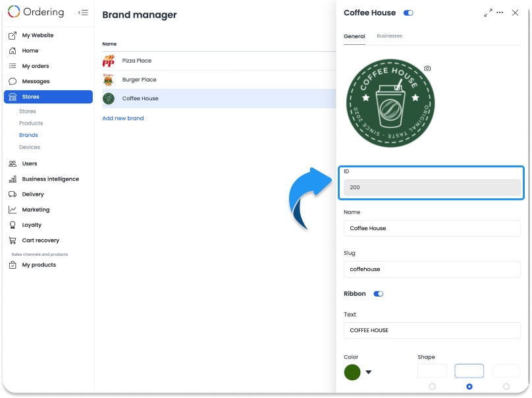Switch to the General tab
The image size is (532, 398).
point(354,36)
